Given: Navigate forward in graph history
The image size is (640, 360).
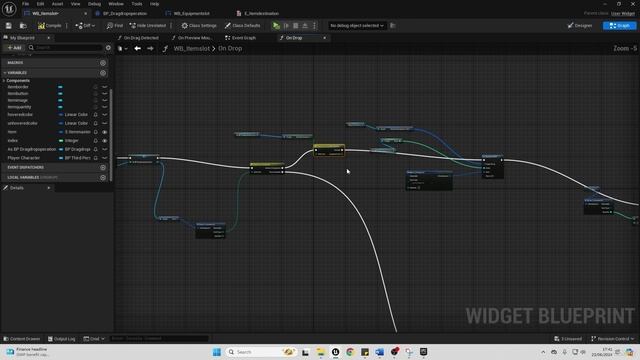Looking at the screenshot, I should click(x=150, y=49).
